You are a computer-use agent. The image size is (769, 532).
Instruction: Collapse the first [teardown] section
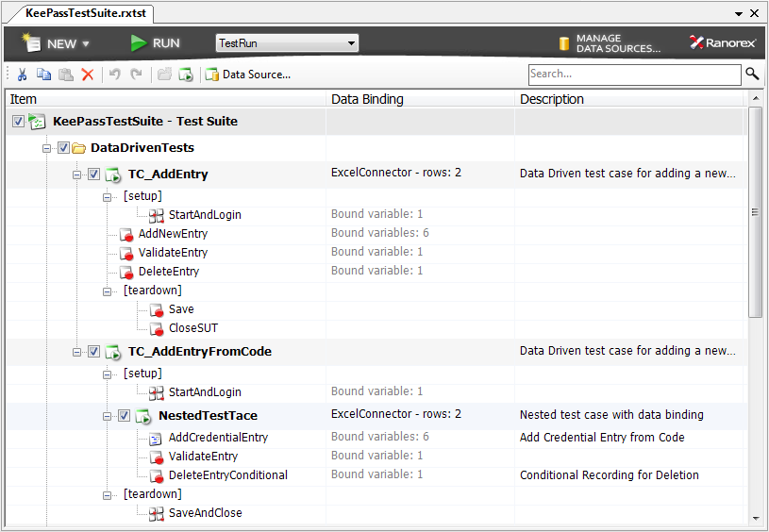coord(107,291)
